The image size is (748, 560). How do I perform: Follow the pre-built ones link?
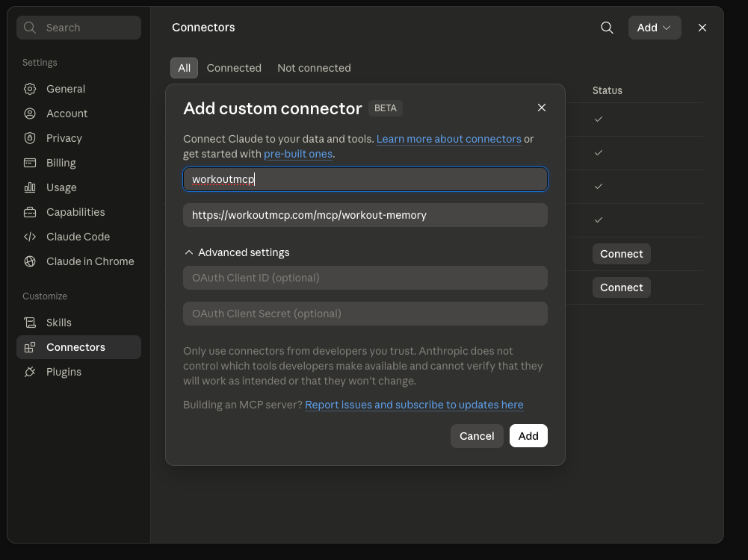[298, 154]
